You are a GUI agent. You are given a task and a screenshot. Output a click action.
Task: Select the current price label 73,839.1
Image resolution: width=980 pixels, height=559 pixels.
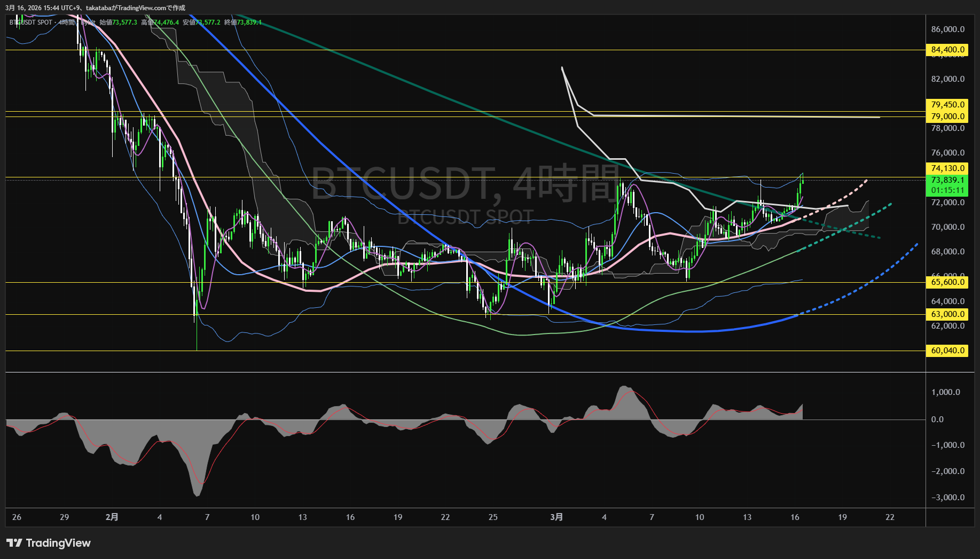946,180
